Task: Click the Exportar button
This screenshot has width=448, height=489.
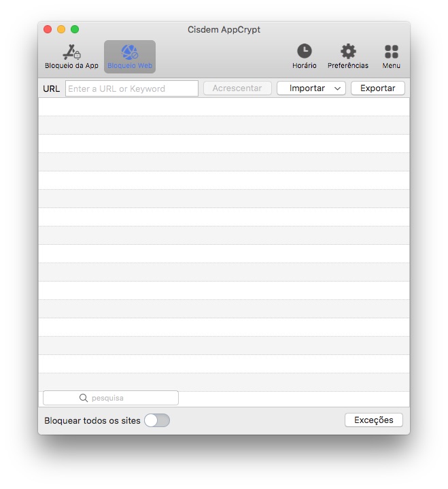Action: (377, 88)
